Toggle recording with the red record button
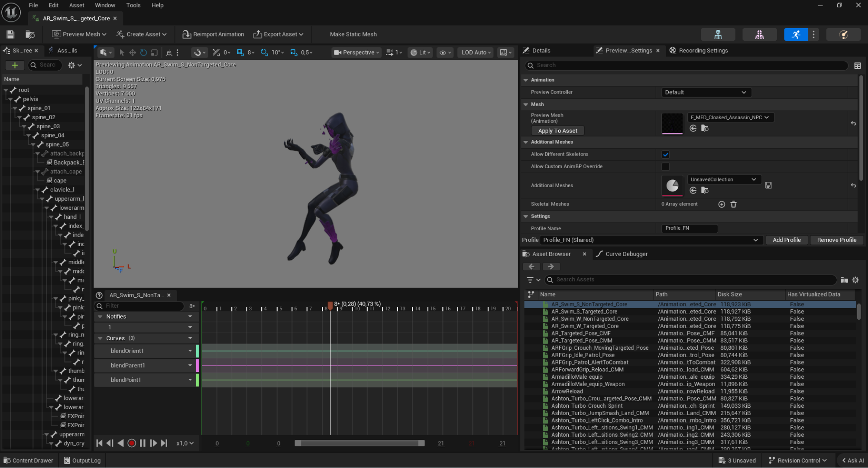 (132, 443)
